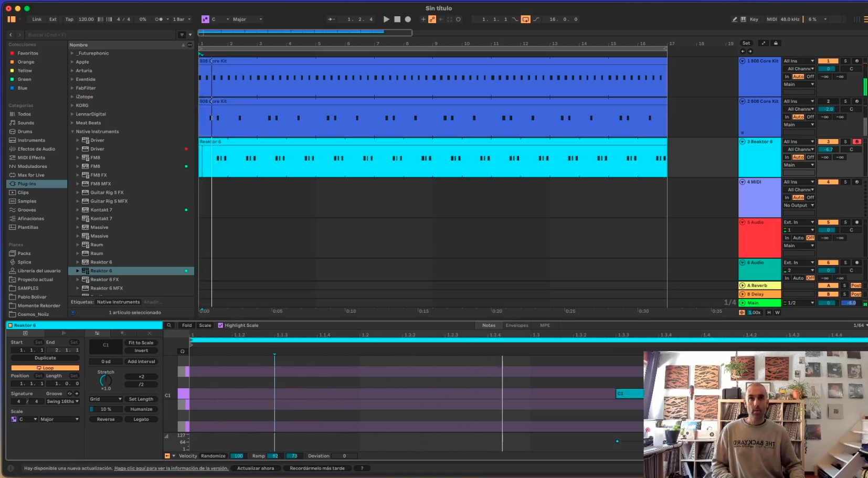Click the piano roll headphone preview icon
The width and height of the screenshot is (868, 478).
click(183, 352)
